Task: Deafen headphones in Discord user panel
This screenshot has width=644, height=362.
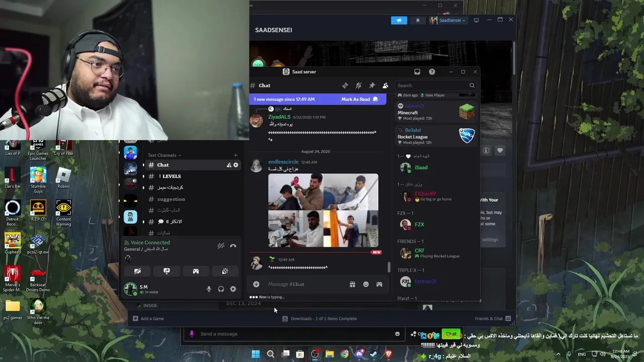Action: click(221, 289)
